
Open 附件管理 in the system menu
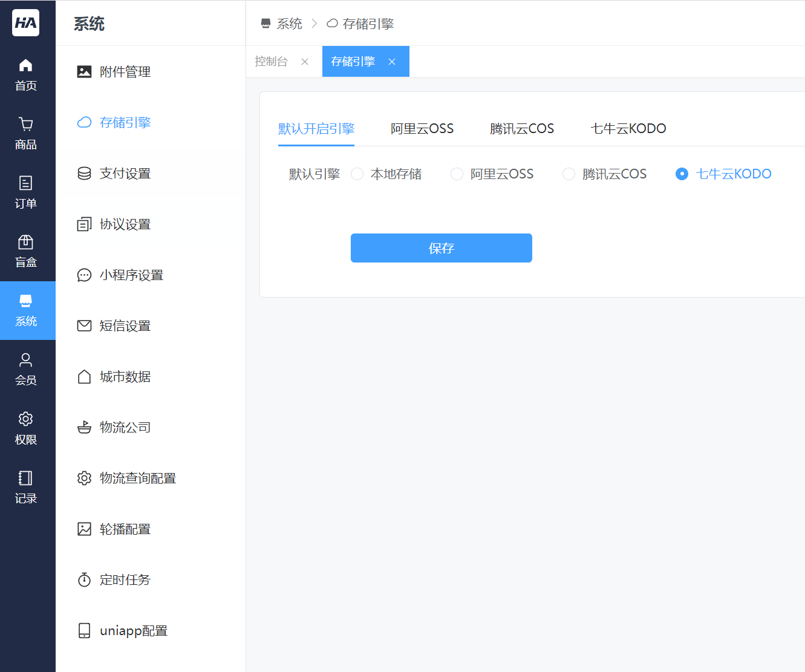[125, 72]
